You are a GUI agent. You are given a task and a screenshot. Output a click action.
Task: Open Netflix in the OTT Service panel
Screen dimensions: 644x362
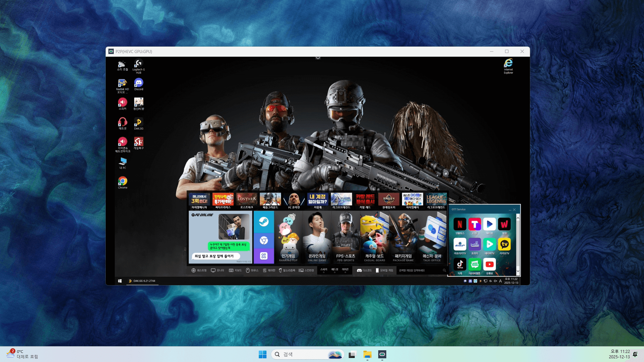point(460,224)
